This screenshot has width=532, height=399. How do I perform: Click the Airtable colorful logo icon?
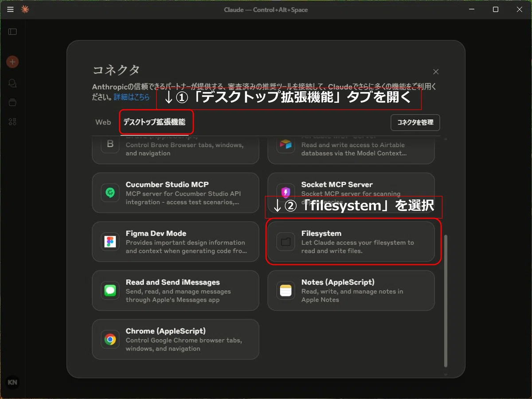[x=286, y=145]
